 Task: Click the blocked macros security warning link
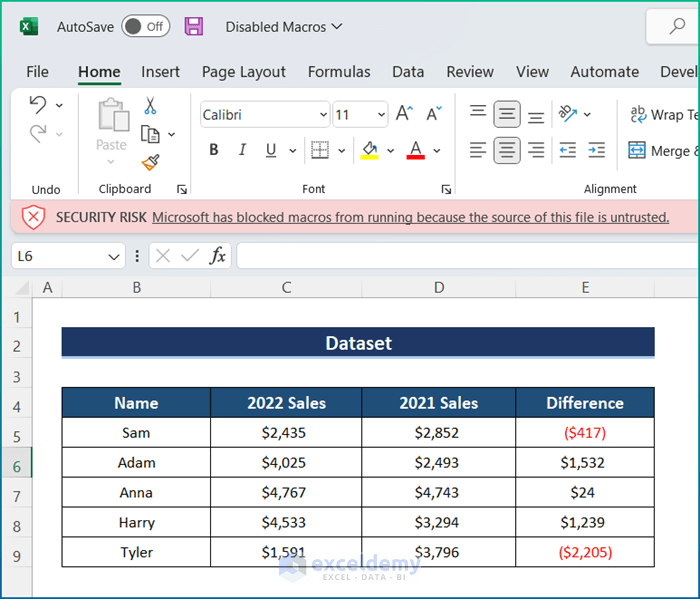[x=410, y=217]
